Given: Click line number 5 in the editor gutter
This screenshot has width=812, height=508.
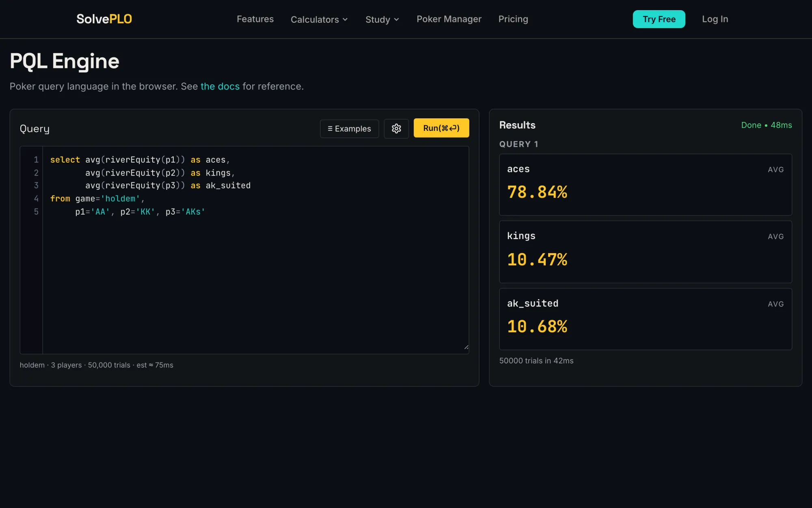Looking at the screenshot, I should tap(36, 212).
